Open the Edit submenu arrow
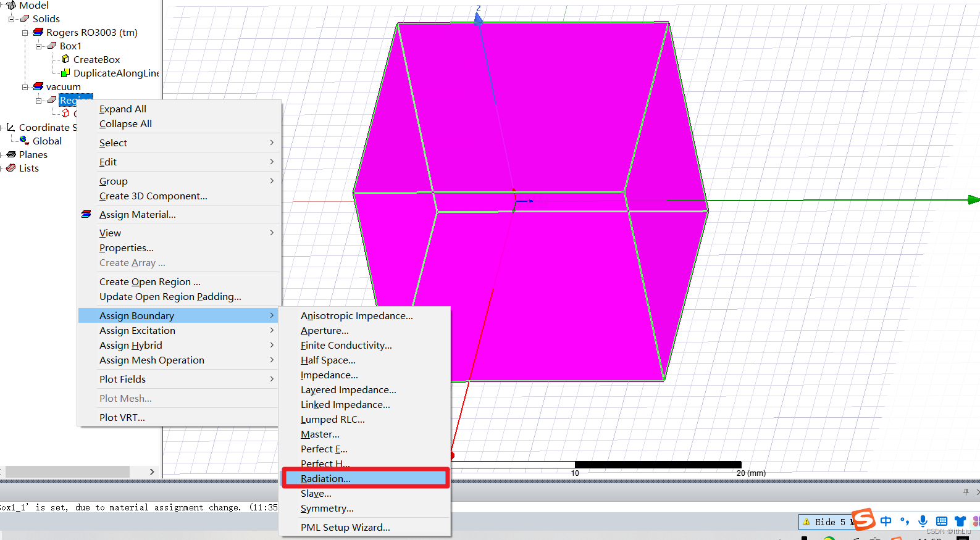Image resolution: width=980 pixels, height=540 pixels. [x=272, y=162]
